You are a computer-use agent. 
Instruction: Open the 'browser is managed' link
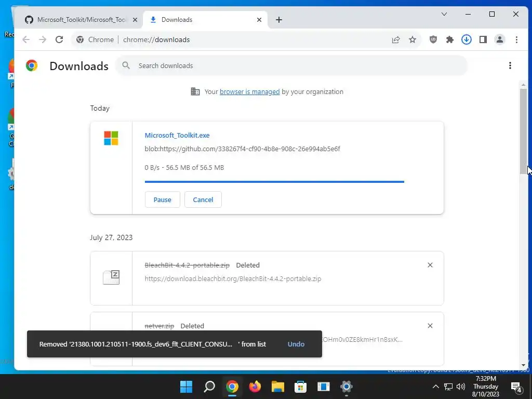pos(250,91)
